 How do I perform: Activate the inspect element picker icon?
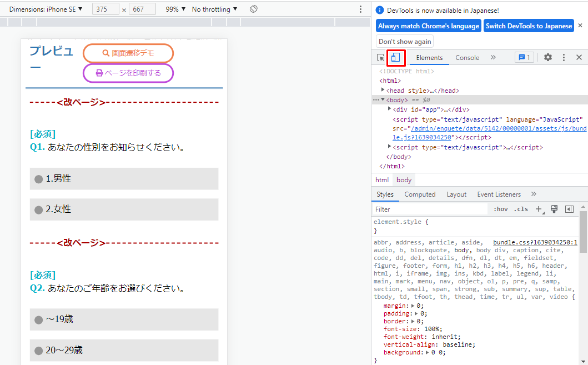(380, 57)
